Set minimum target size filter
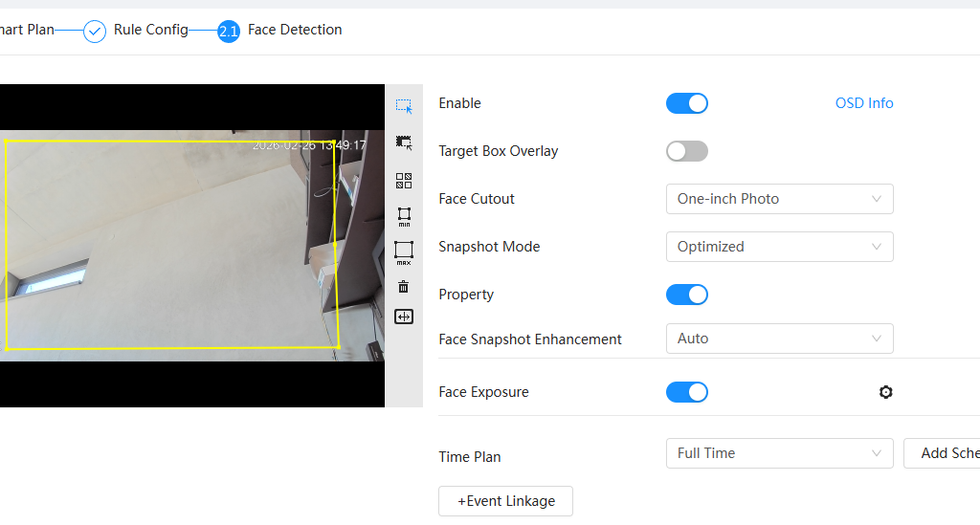980x525 pixels. pyautogui.click(x=404, y=217)
